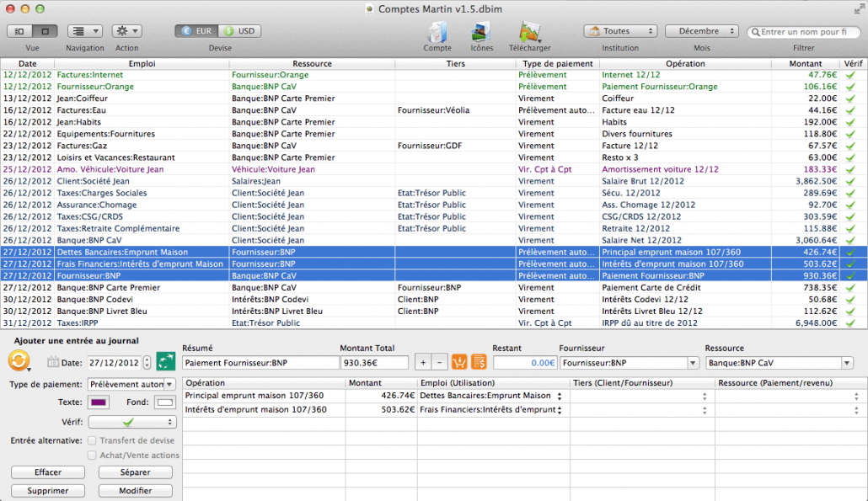The height and width of the screenshot is (501, 868).
Task: Toggle the Transfert de devise checkbox
Action: pos(92,440)
